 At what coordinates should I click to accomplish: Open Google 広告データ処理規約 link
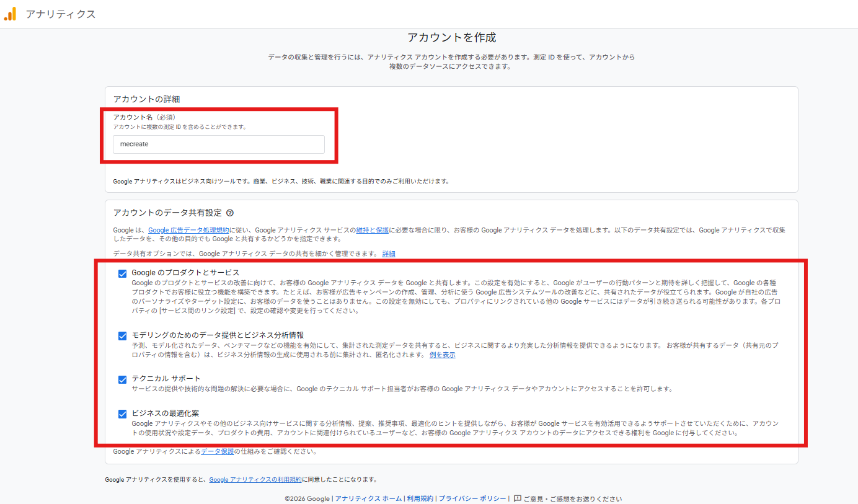coord(189,230)
